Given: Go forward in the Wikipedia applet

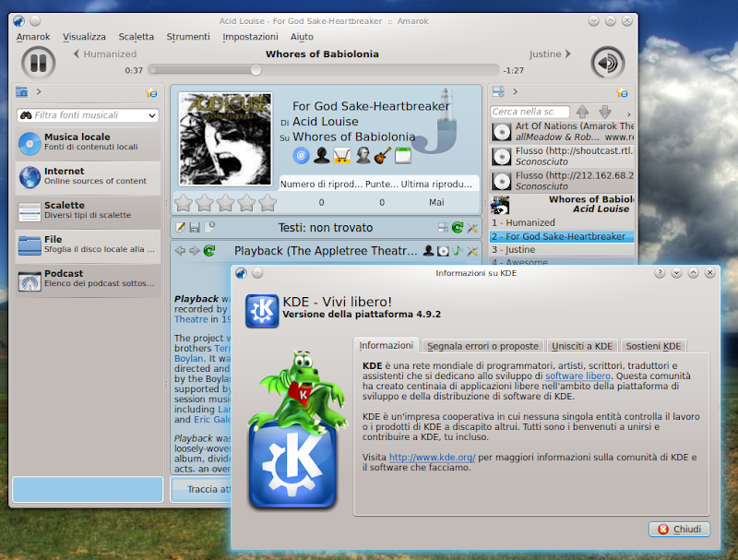Looking at the screenshot, I should [x=195, y=251].
